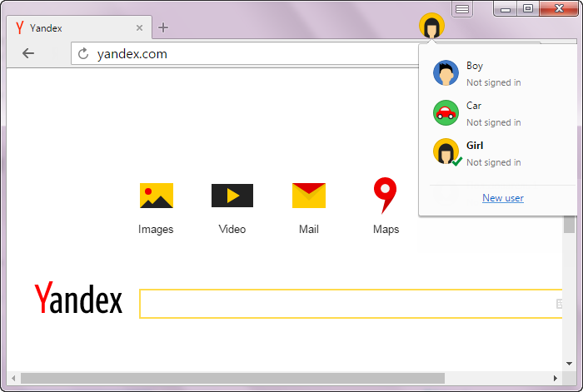Screen dimensions: 583x392
Task: Click the Maps text label
Action: click(386, 229)
